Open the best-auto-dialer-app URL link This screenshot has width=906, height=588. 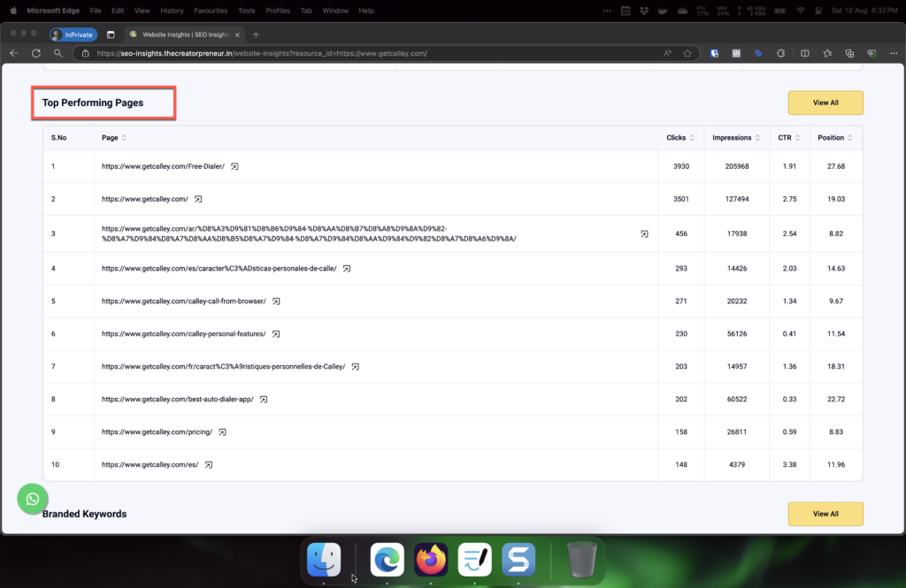coord(177,400)
